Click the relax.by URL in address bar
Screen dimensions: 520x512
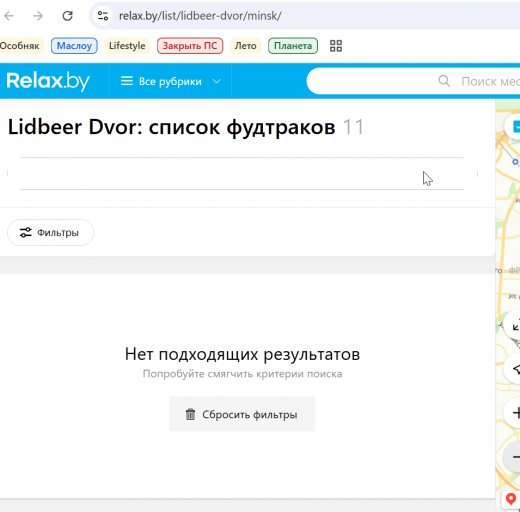200,16
